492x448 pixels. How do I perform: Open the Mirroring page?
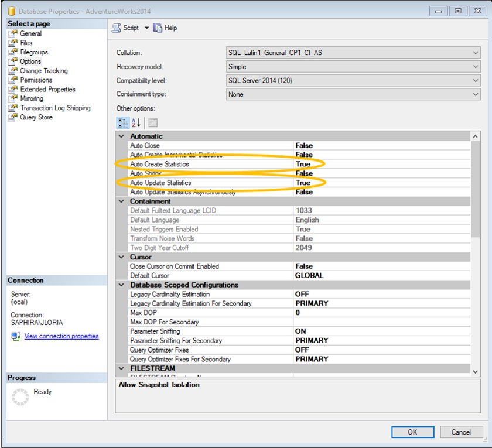click(32, 98)
